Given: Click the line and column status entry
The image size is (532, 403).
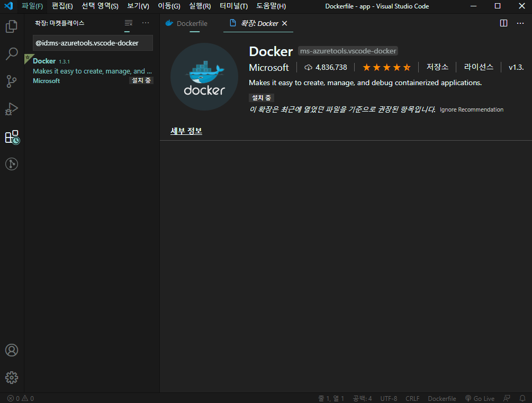Looking at the screenshot, I should [x=331, y=398].
